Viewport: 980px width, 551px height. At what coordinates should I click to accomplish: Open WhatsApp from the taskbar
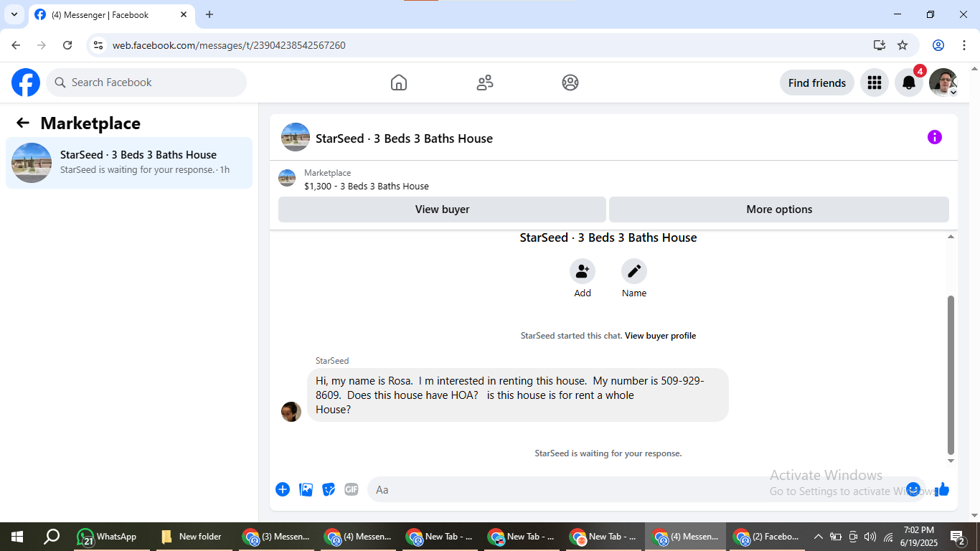107,537
